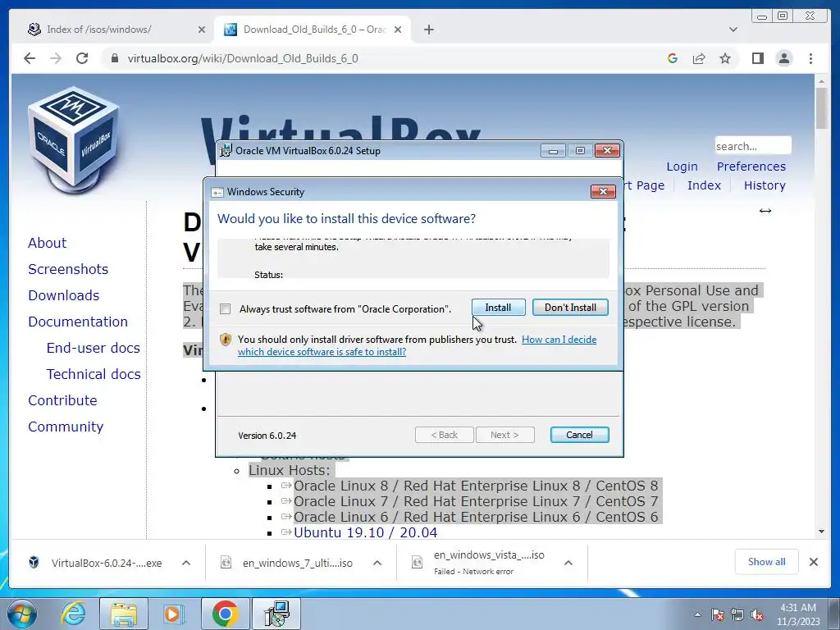Open the Community link
The height and width of the screenshot is (630, 840).
66,427
